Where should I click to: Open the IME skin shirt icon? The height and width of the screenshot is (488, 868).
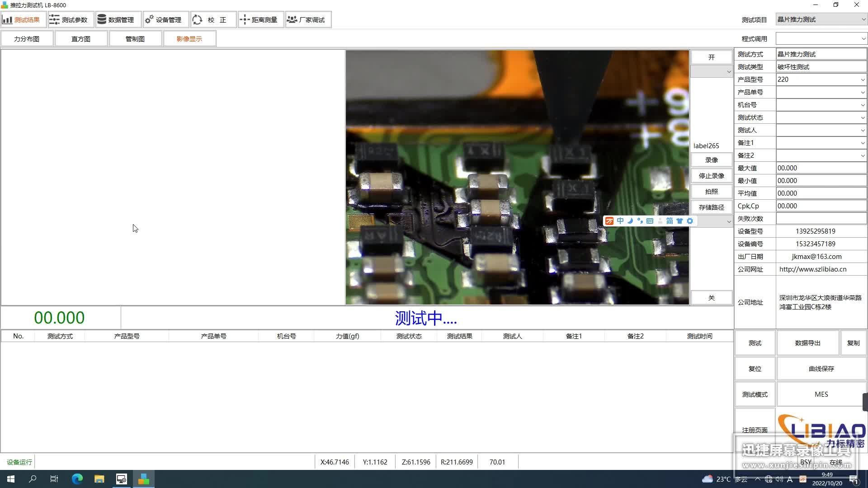(x=679, y=221)
